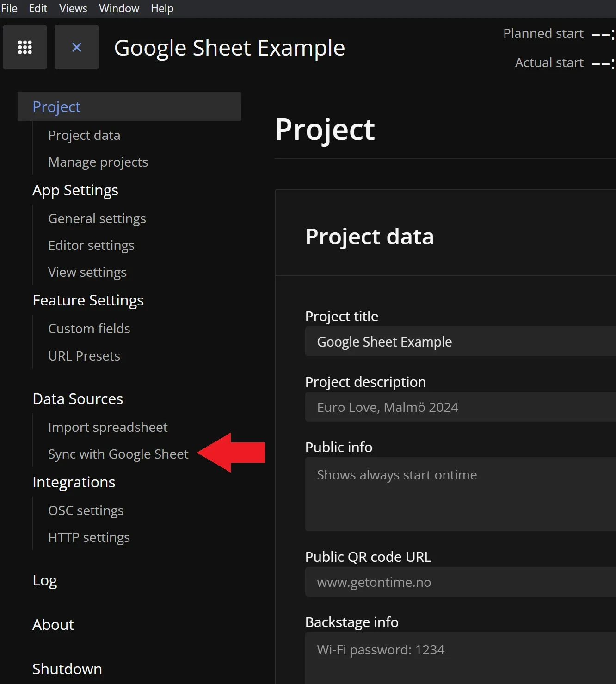Screen dimensions: 616x684
Task: Open the File menu
Action: tap(9, 8)
